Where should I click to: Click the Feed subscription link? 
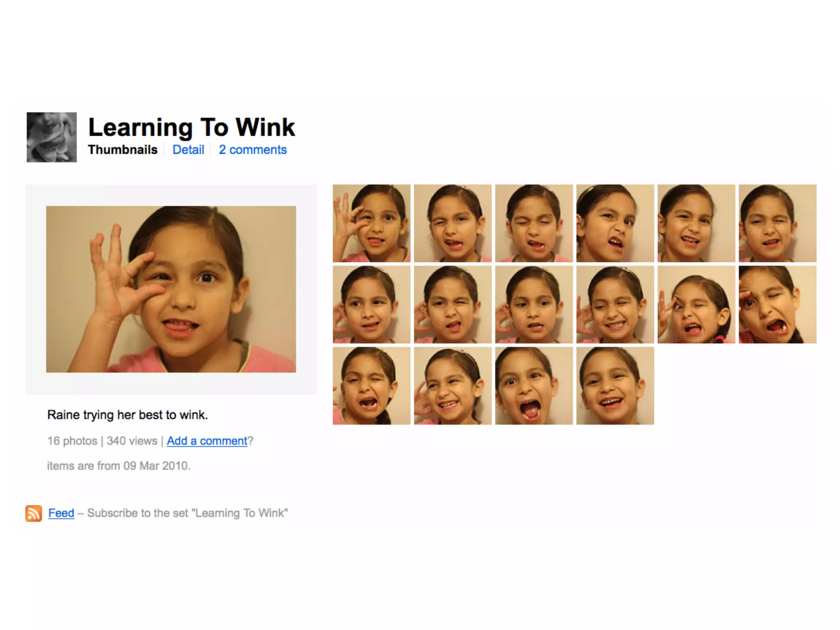[61, 513]
